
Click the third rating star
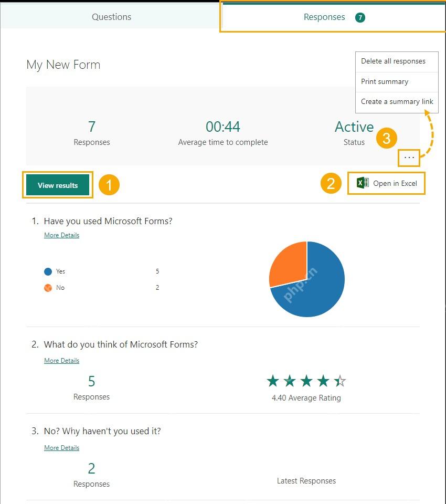(306, 381)
